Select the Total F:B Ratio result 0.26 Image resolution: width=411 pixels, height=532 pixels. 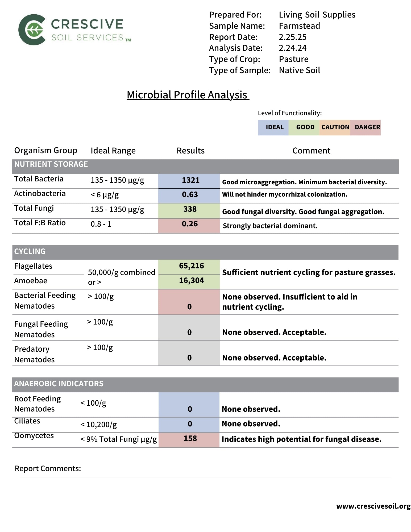[x=189, y=226]
